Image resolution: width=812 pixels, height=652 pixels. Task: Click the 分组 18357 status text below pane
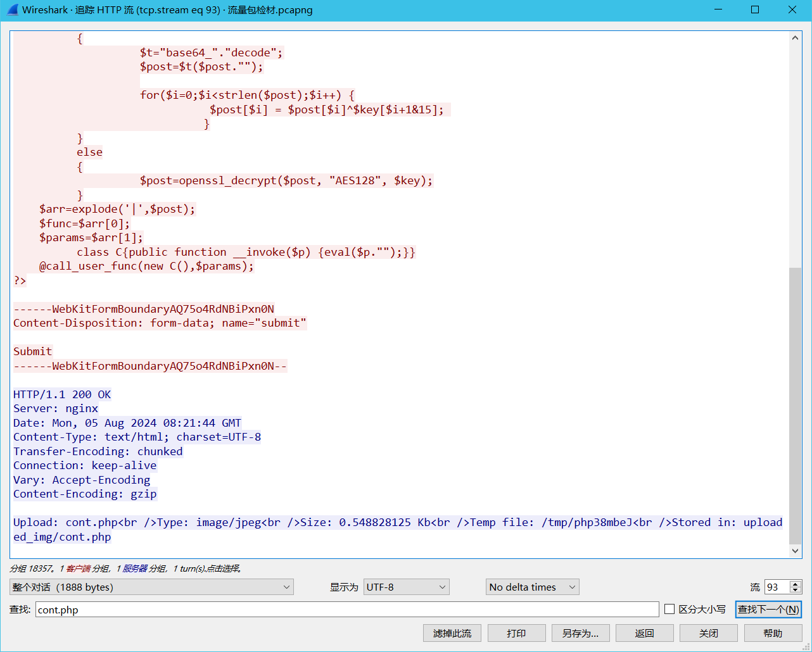(125, 568)
